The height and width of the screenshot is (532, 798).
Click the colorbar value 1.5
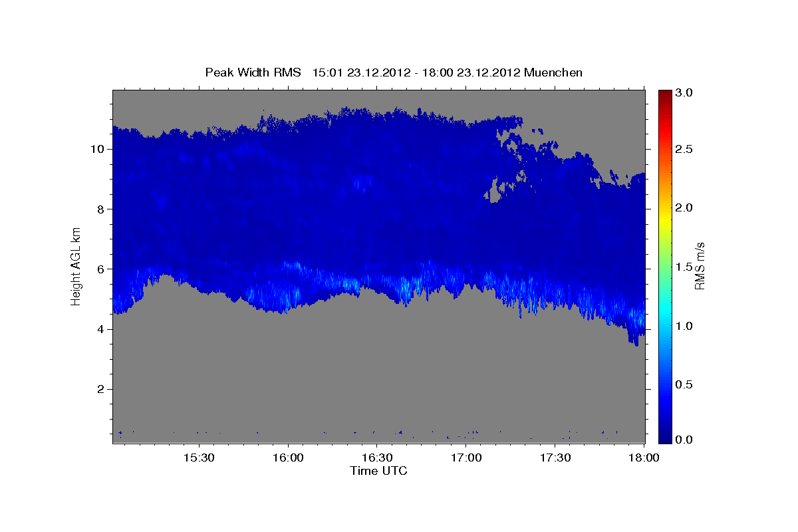tap(684, 267)
